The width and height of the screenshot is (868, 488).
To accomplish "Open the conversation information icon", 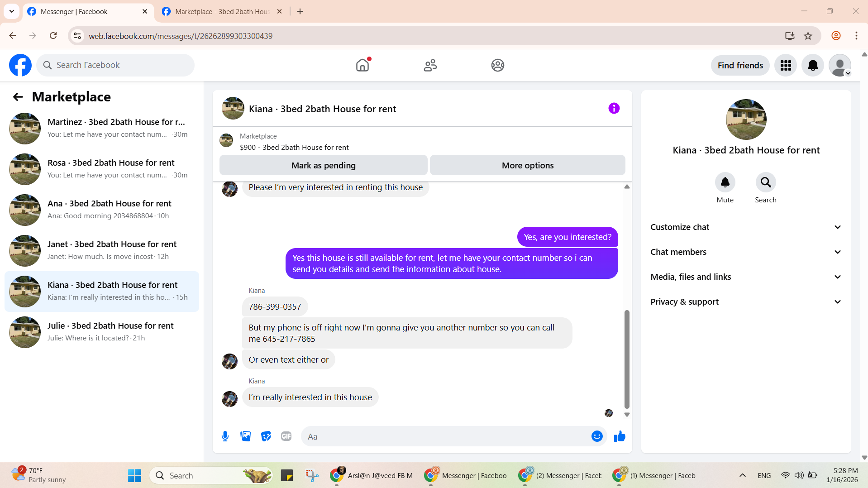I will 614,108.
